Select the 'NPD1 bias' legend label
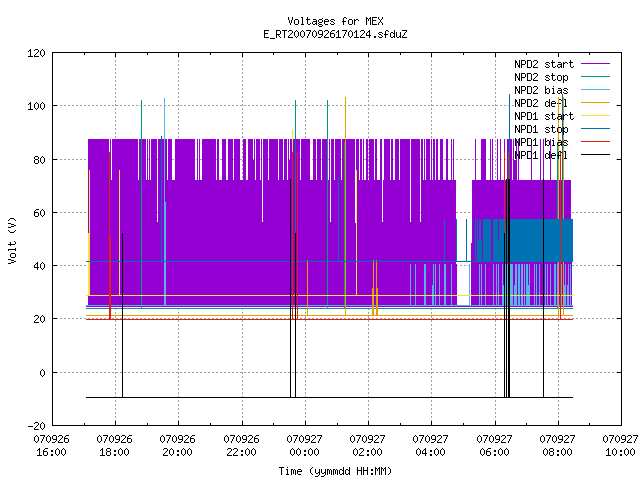Screen dimensions: 640x480 (x=541, y=142)
